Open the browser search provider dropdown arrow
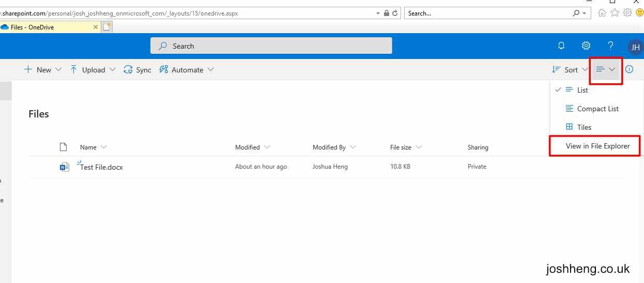 click(x=585, y=13)
